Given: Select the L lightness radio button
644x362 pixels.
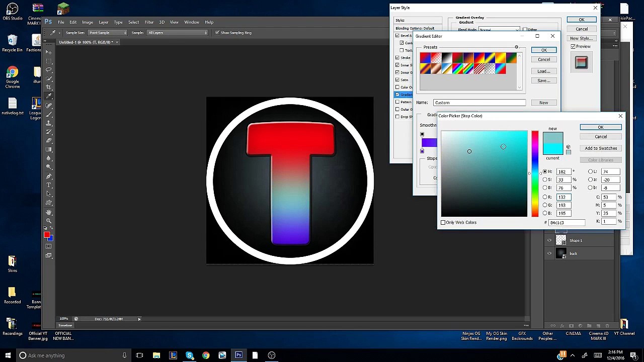Looking at the screenshot, I should (591, 171).
